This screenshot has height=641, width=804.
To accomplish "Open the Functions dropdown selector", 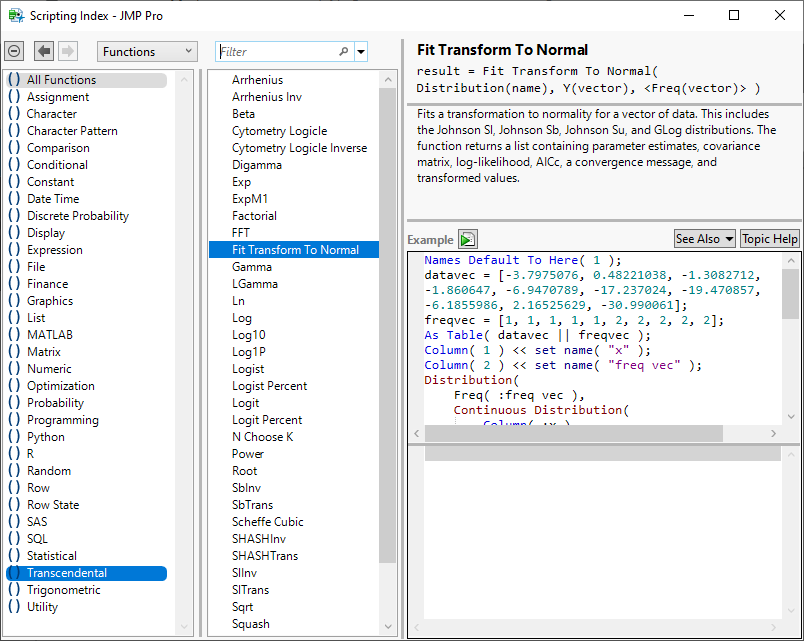I will pyautogui.click(x=147, y=51).
